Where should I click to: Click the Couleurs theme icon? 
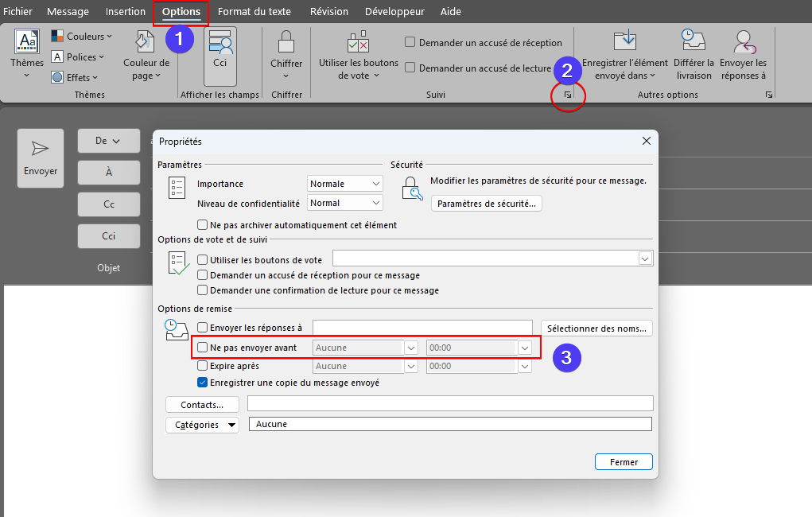(x=57, y=37)
